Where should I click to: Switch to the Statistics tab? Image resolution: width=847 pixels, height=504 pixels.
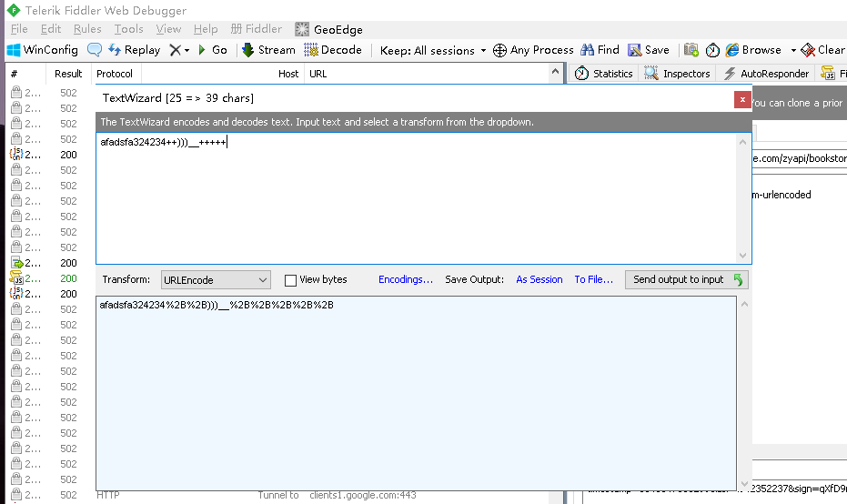603,74
